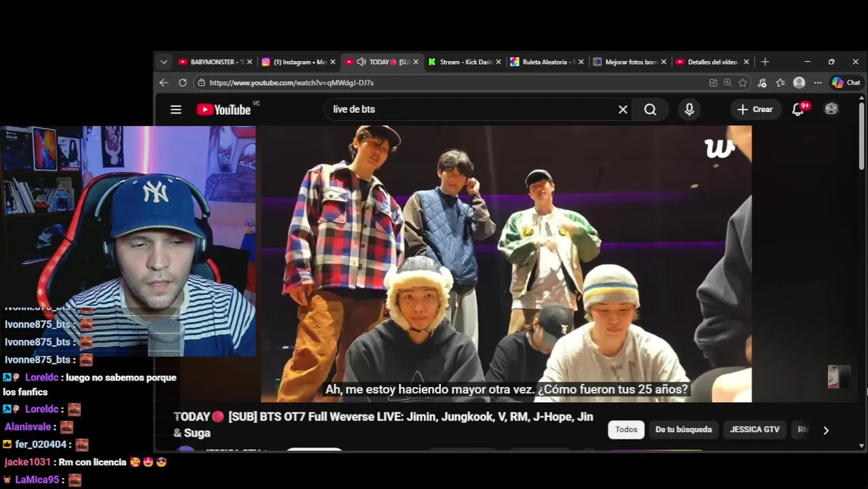The image size is (868, 489).
Task: Click the YouTube URL address bar
Action: [x=448, y=82]
